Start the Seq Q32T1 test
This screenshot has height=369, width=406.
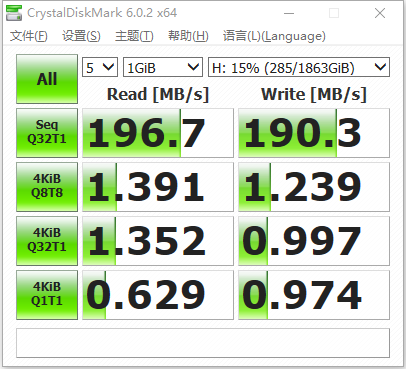point(47,133)
